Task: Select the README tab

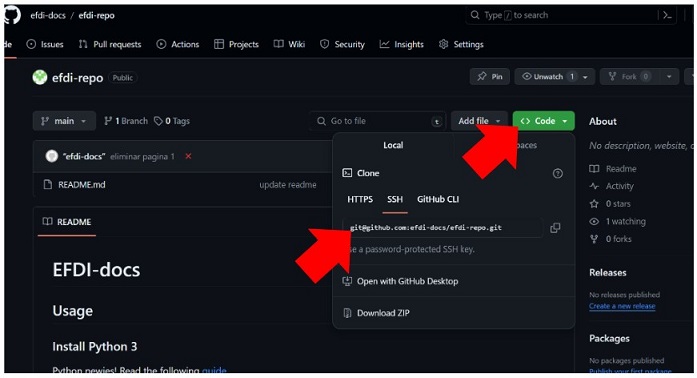Action: click(x=67, y=221)
